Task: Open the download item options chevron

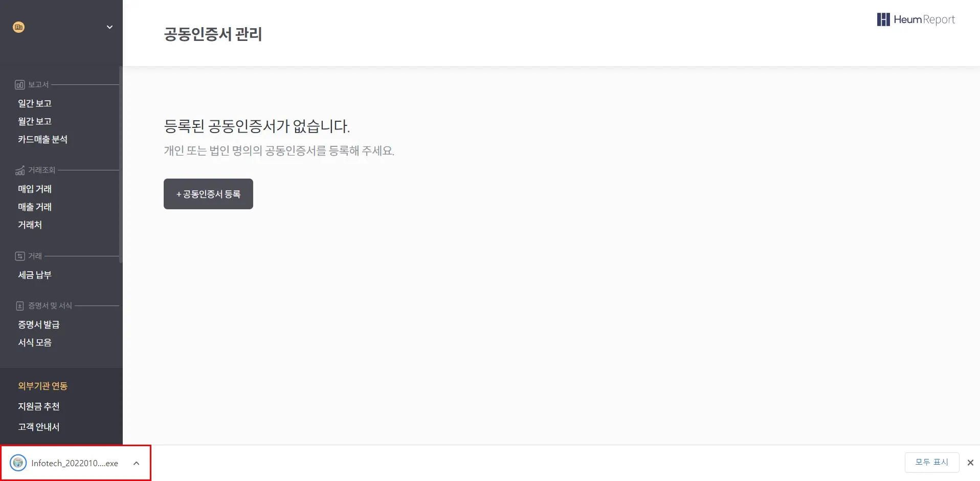Action: [137, 463]
